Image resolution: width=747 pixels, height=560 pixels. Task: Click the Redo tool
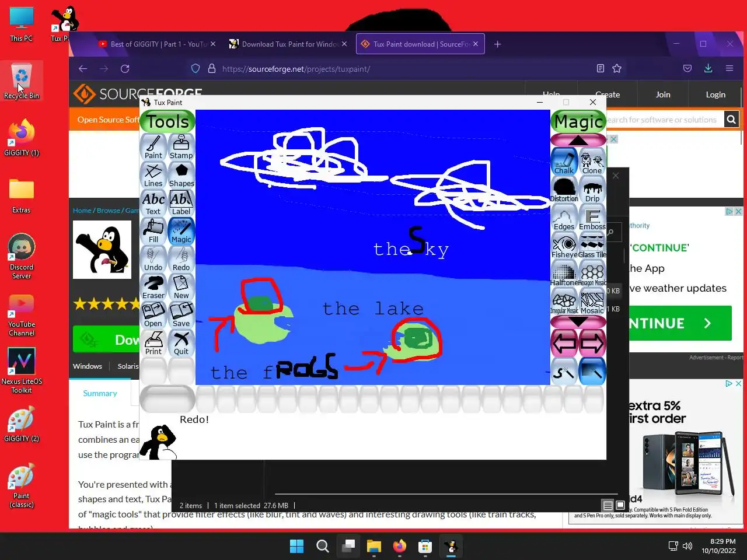coord(181,259)
